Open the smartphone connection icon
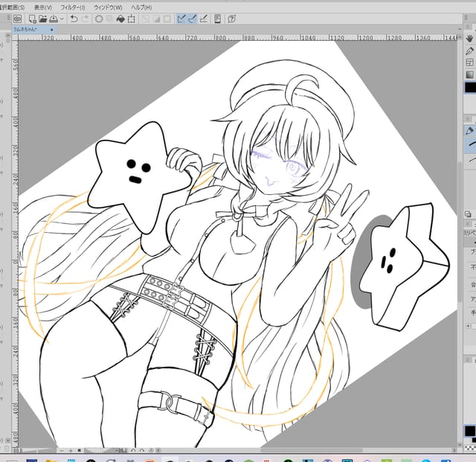Screen dimensions: 476x462 coord(216,18)
